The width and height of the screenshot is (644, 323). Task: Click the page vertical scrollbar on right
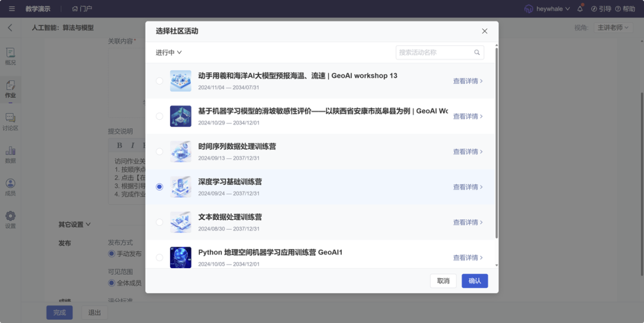point(642,184)
